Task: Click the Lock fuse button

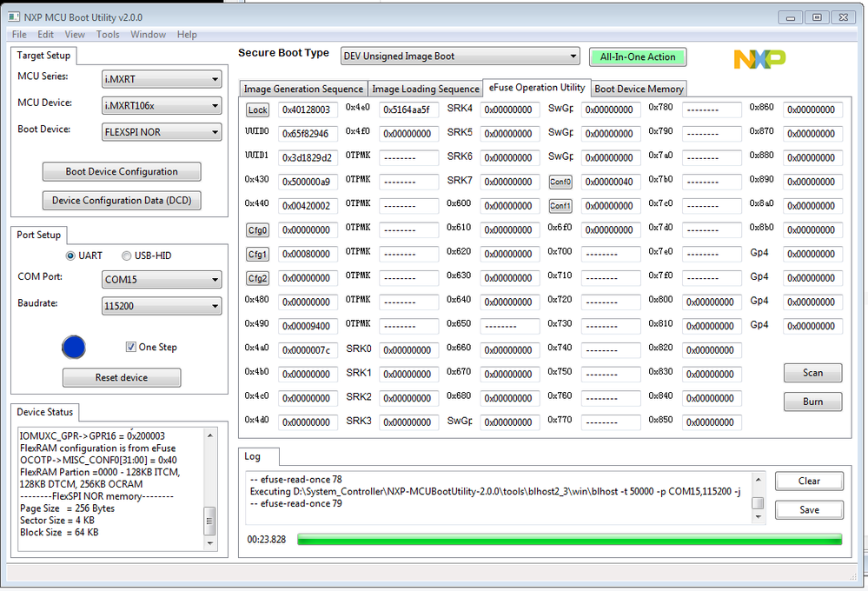Action: click(x=257, y=110)
